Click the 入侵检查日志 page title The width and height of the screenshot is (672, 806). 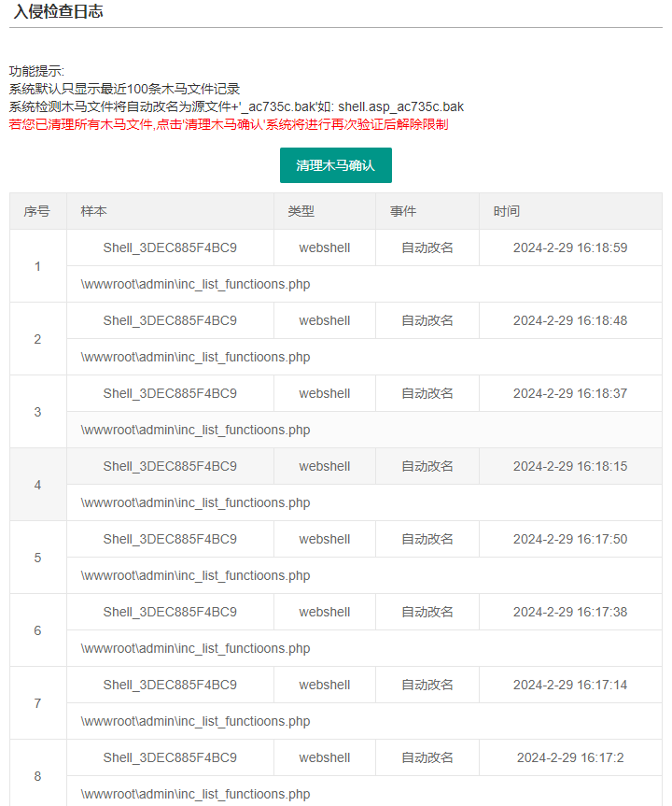[x=58, y=12]
